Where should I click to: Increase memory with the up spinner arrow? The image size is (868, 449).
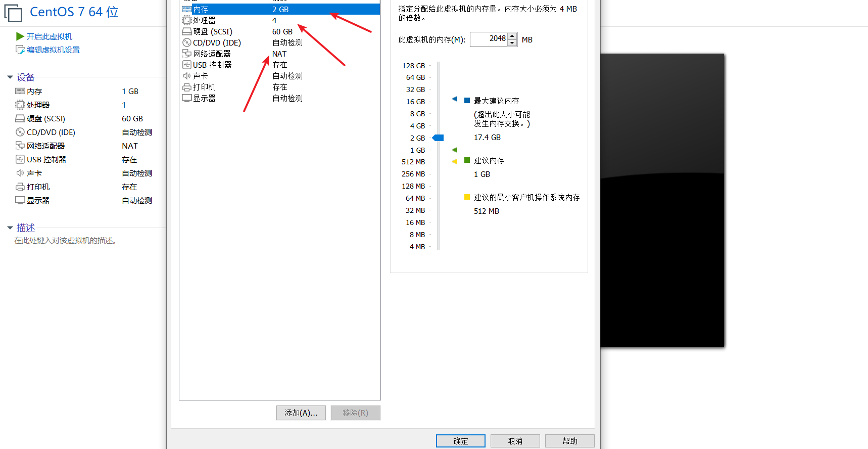512,36
